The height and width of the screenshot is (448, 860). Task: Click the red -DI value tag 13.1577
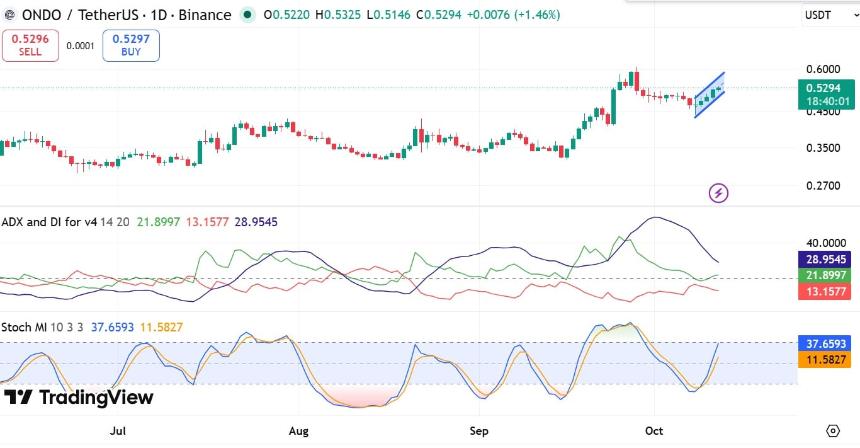tap(825, 291)
